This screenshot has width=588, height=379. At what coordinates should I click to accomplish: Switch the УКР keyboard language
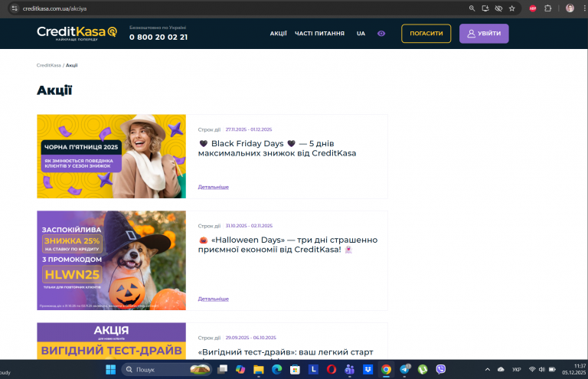tap(516, 370)
